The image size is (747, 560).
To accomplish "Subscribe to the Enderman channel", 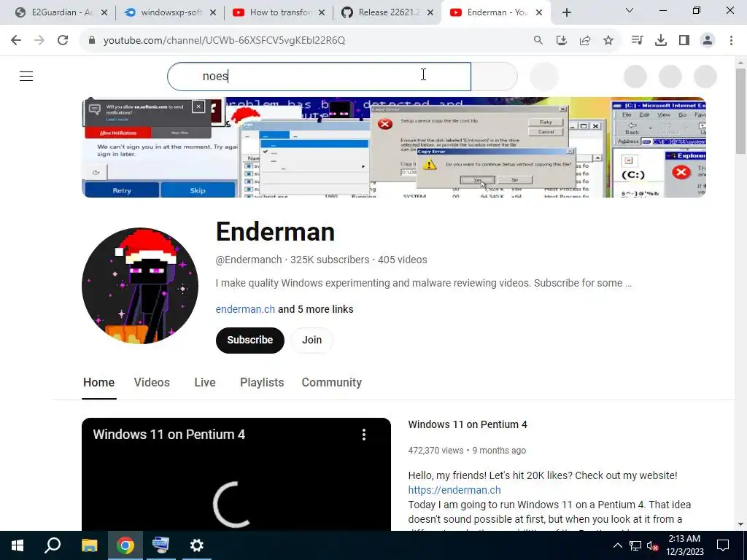I will (x=250, y=340).
